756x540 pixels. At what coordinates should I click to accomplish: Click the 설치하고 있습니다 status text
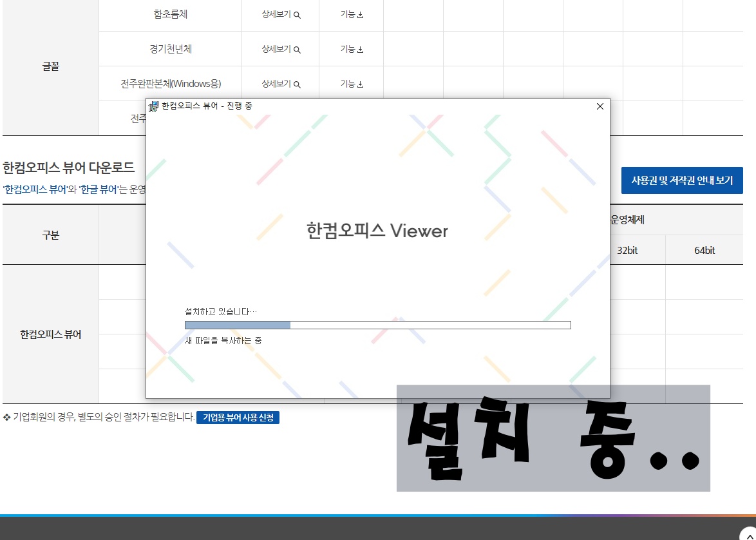221,312
